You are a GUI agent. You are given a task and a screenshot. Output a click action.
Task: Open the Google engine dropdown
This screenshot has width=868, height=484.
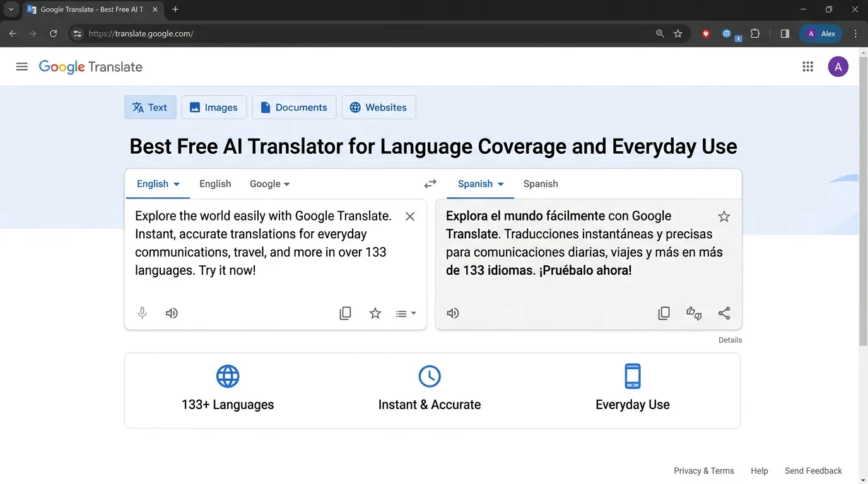coord(270,184)
